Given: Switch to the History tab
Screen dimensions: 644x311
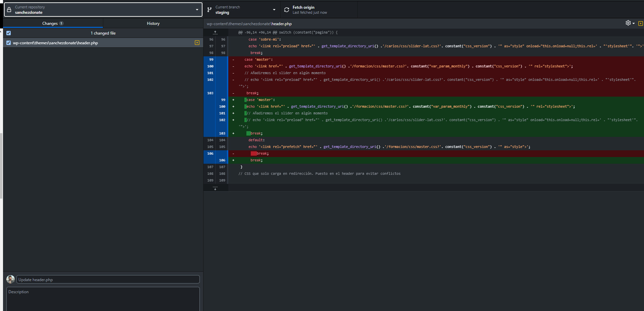Looking at the screenshot, I should [x=153, y=23].
